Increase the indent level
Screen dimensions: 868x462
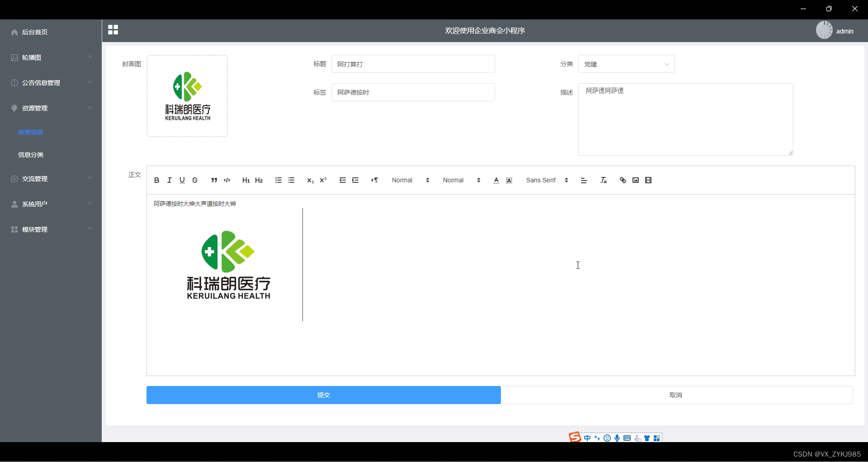355,180
